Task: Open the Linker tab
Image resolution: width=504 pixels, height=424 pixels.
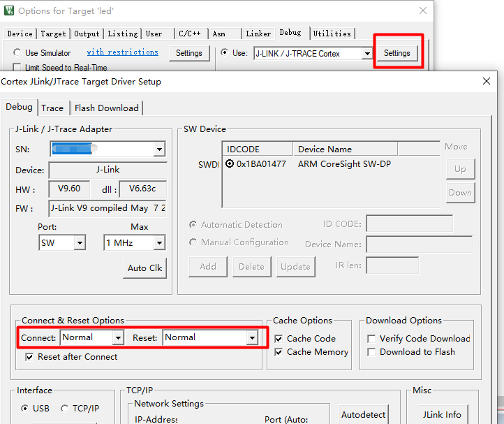Action: 258,34
